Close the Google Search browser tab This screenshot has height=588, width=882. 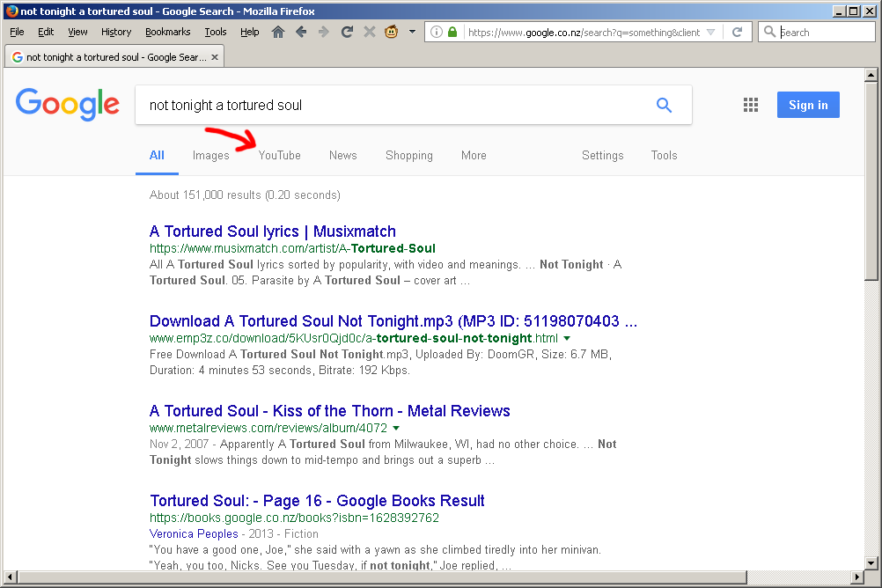click(x=214, y=57)
